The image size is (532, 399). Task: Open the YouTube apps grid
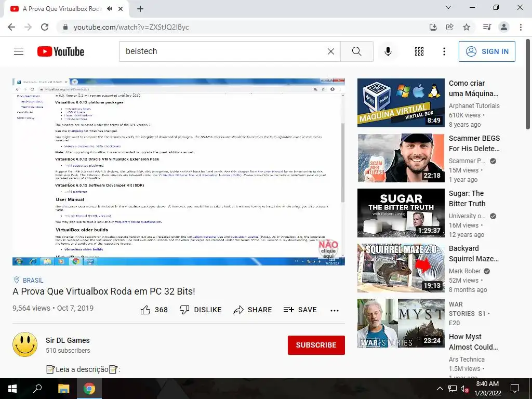point(419,51)
